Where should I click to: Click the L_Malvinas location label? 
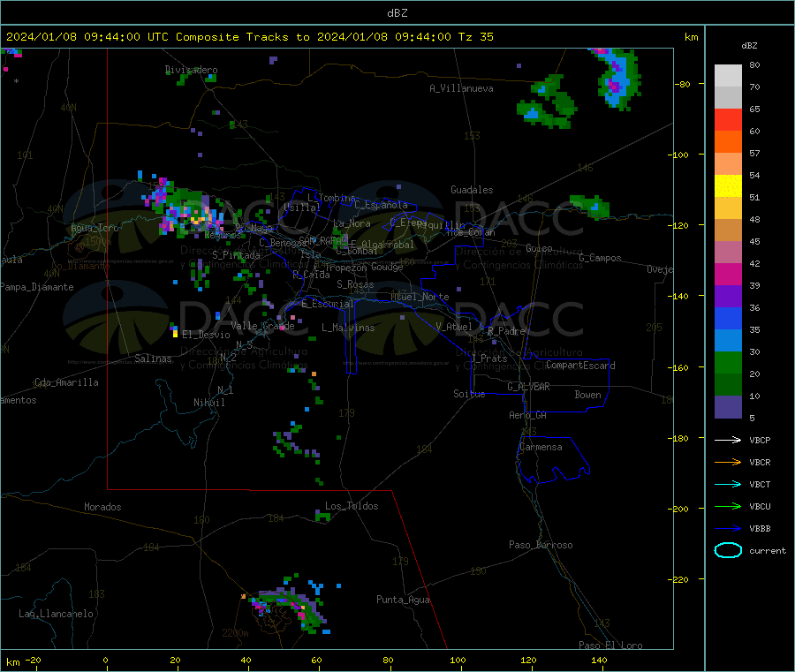pos(348,328)
